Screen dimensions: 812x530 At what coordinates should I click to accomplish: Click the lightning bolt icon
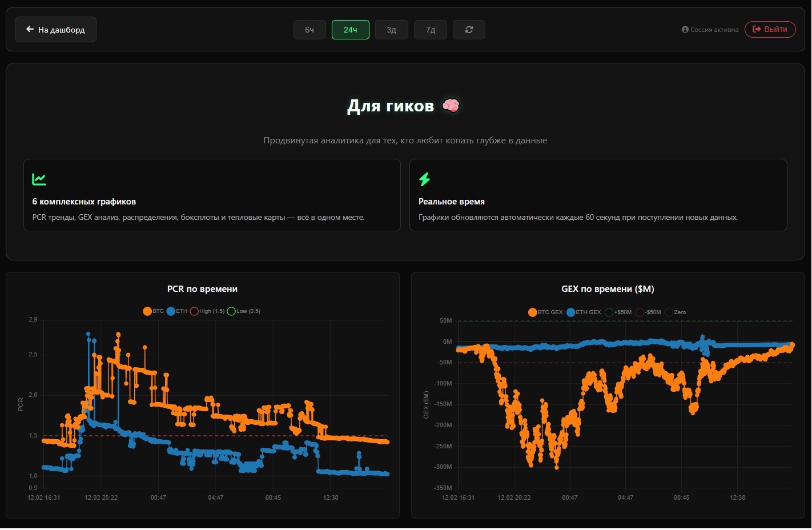tap(424, 179)
